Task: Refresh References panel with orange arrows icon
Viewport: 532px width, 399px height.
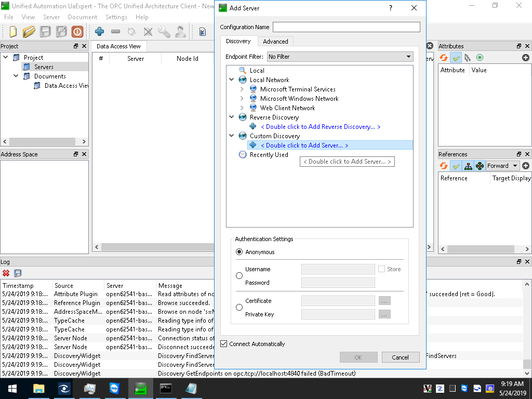Action: [x=444, y=166]
